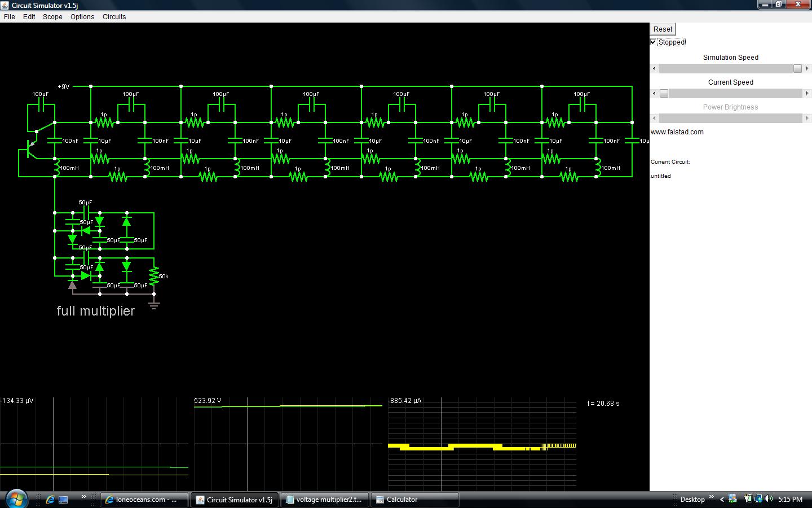Open the Options menu
This screenshot has height=508, width=812.
[x=82, y=16]
